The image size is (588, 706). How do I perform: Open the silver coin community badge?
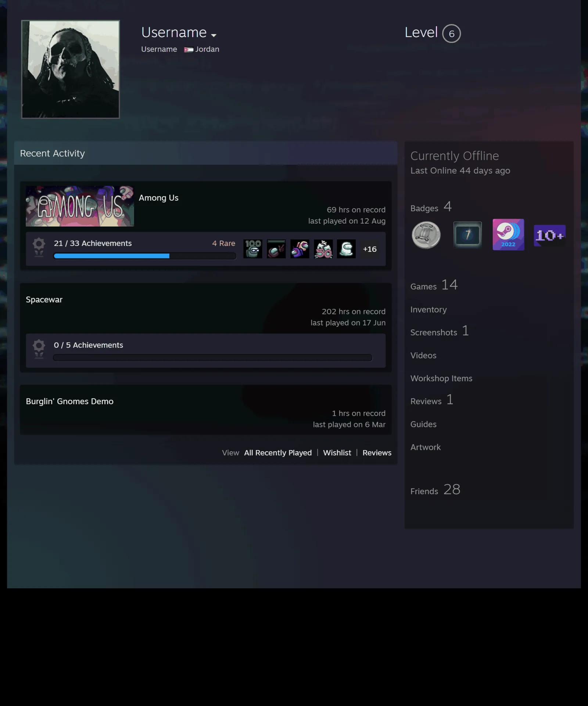tap(426, 235)
